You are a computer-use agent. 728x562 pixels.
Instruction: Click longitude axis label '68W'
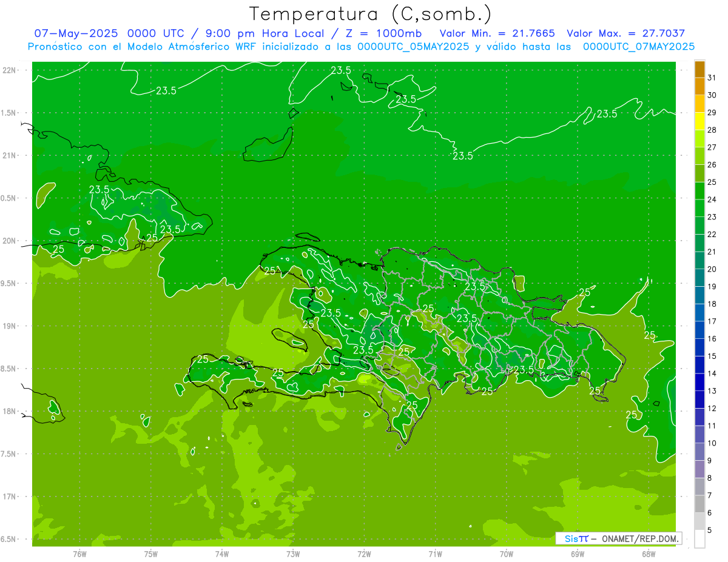[x=648, y=554]
